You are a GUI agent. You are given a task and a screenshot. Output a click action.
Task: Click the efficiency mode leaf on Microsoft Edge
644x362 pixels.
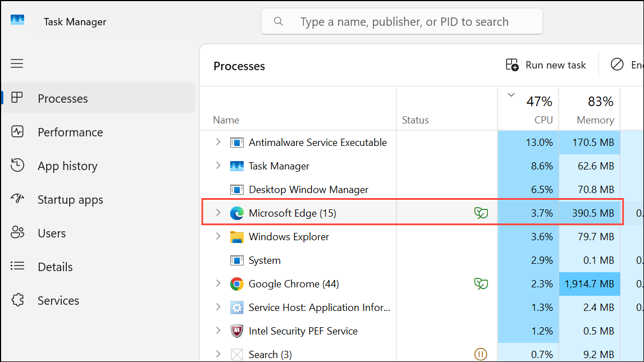pos(481,213)
